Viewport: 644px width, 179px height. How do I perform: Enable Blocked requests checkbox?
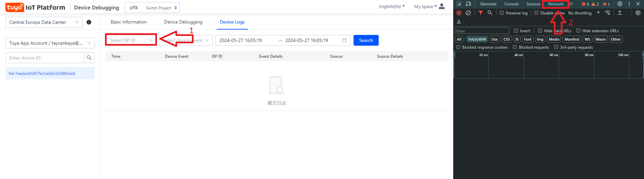[x=515, y=47]
